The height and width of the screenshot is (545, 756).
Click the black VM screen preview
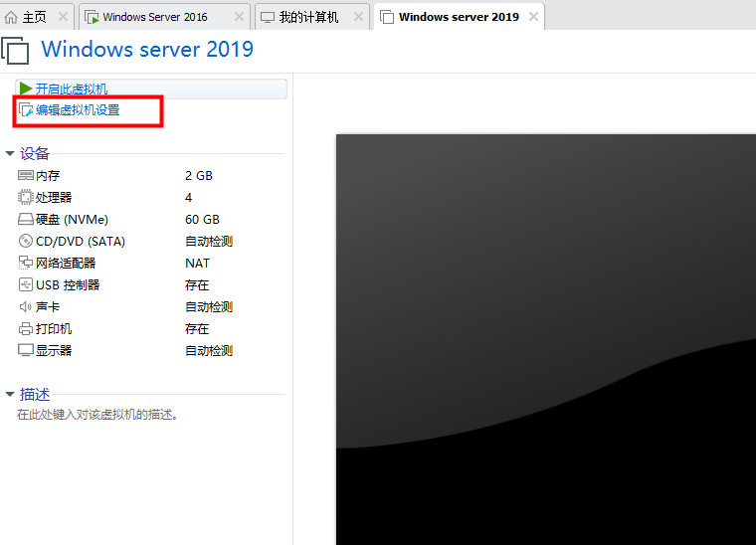tap(546, 339)
